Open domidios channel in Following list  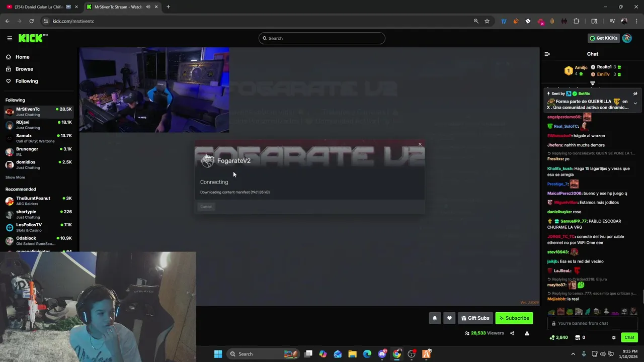[39, 164]
